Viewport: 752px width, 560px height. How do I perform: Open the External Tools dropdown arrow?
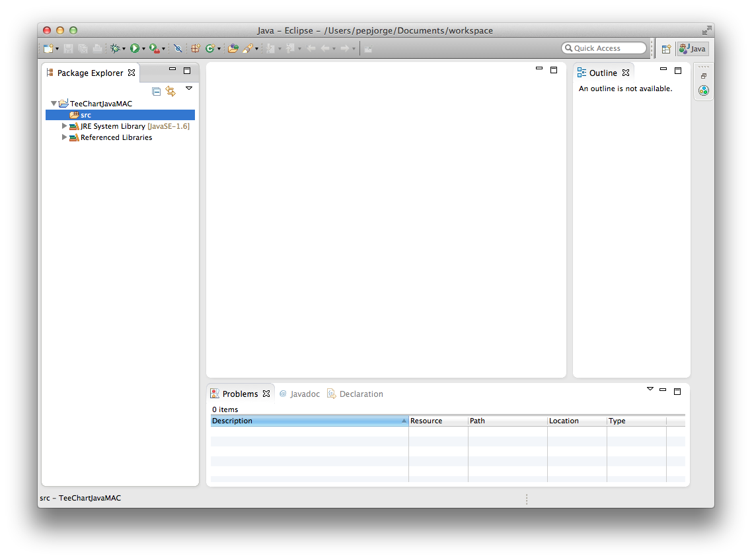tap(163, 49)
